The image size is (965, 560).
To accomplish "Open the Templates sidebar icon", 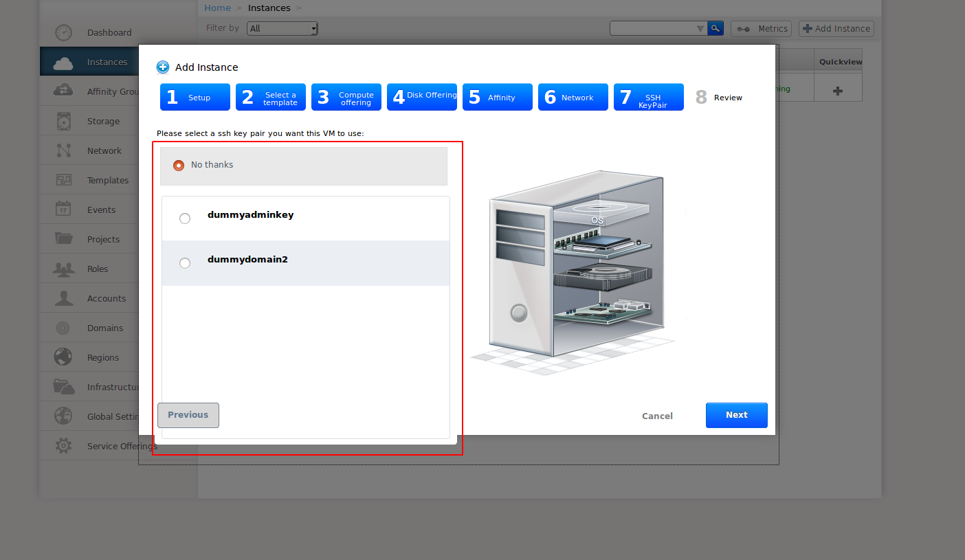I will [x=63, y=180].
